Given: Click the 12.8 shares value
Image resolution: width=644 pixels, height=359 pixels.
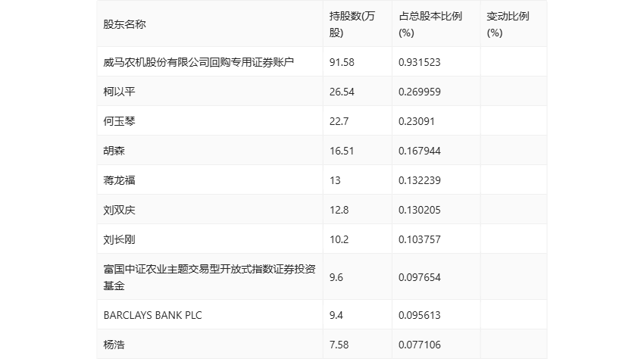Looking at the screenshot, I should tap(339, 210).
